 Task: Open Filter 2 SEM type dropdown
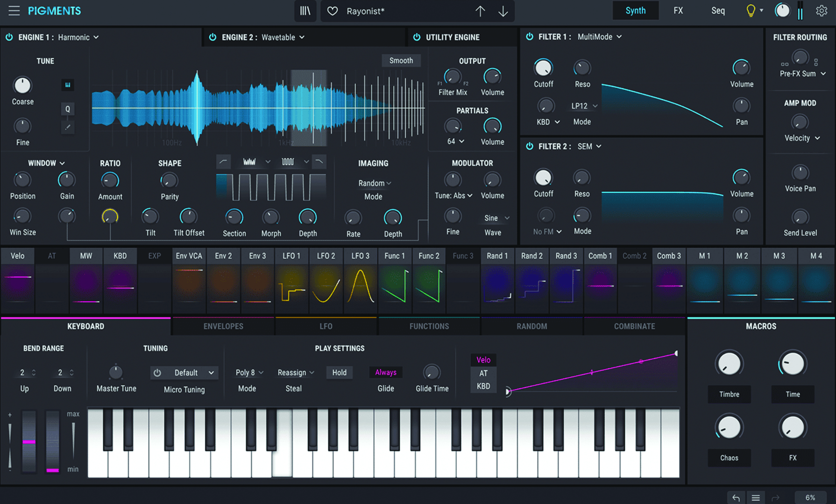coord(589,147)
